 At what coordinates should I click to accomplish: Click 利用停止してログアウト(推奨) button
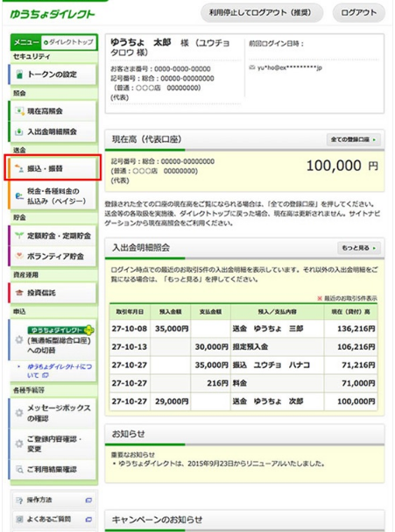point(262,13)
